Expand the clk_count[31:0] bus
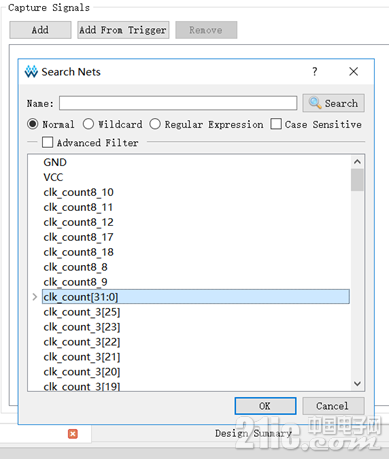Screen dimensions: 389x459 click(35, 297)
